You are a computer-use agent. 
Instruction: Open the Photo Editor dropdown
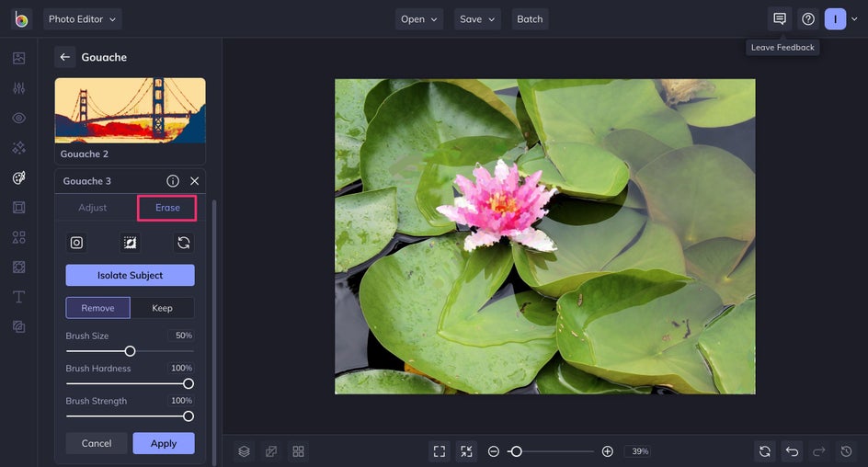83,19
